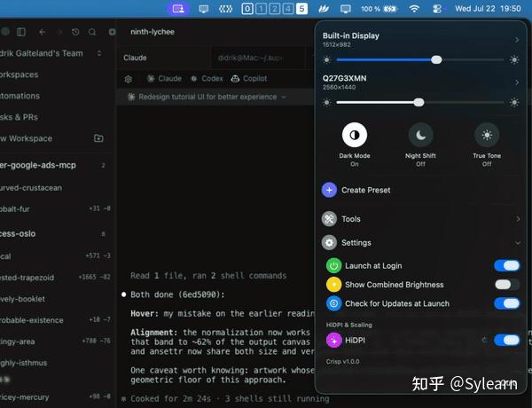This screenshot has height=408, width=532.
Task: Switch to workspace 5 in menu bar
Action: click(301, 9)
